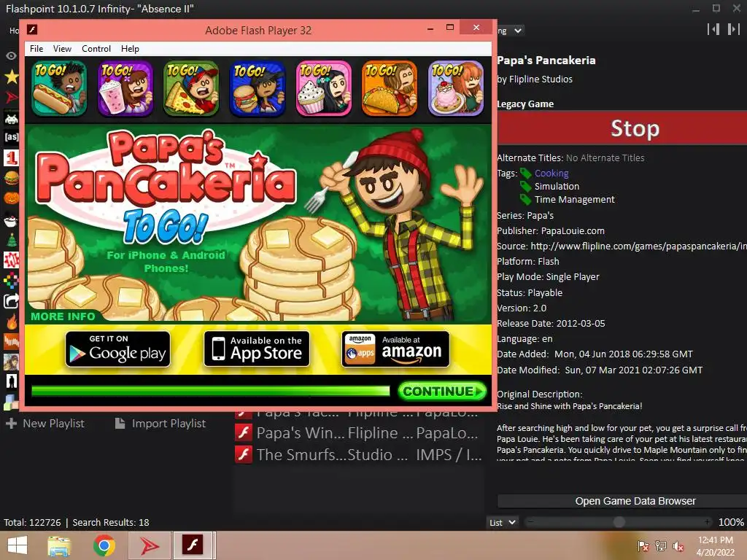Click the Get it on Google Play badge
747x560 pixels.
click(117, 349)
